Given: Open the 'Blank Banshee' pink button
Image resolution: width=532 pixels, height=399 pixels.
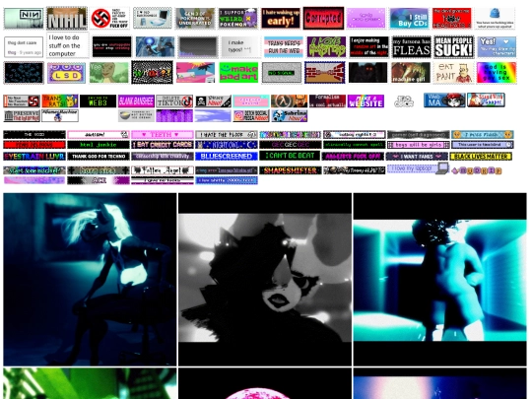Looking at the screenshot, I should click(136, 101).
